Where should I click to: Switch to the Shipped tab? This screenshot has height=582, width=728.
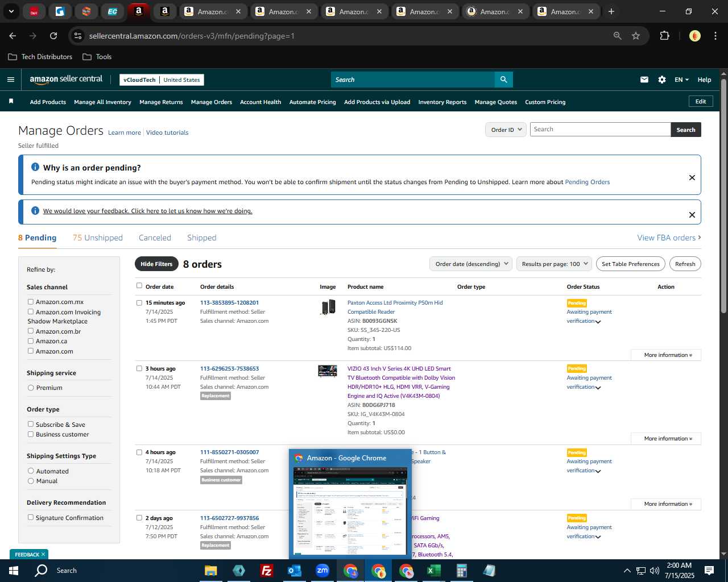pos(202,238)
